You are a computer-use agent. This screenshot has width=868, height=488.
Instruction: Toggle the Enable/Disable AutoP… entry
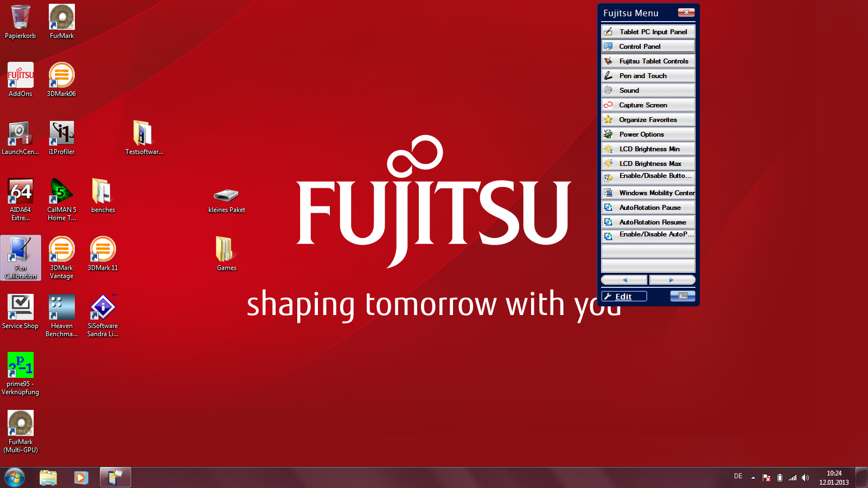click(648, 235)
